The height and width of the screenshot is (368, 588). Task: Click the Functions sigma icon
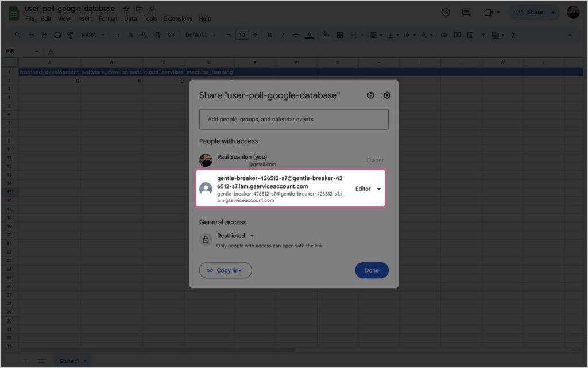[x=513, y=35]
